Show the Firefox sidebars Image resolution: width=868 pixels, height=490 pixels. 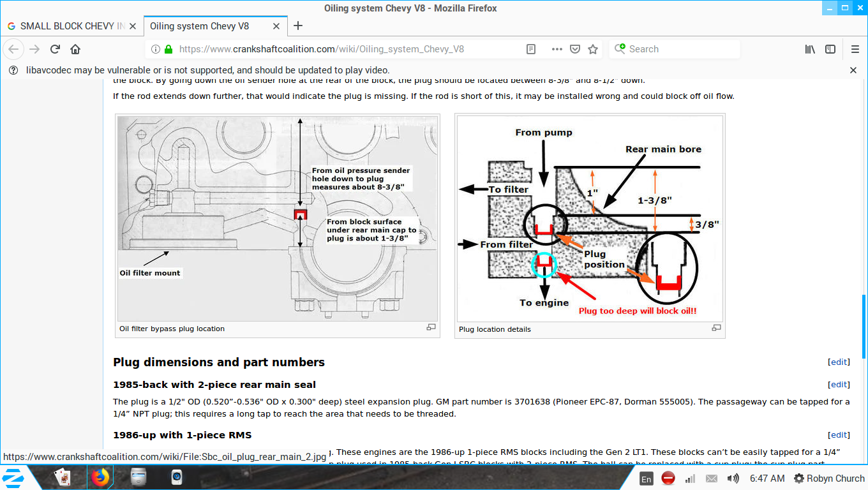click(830, 49)
